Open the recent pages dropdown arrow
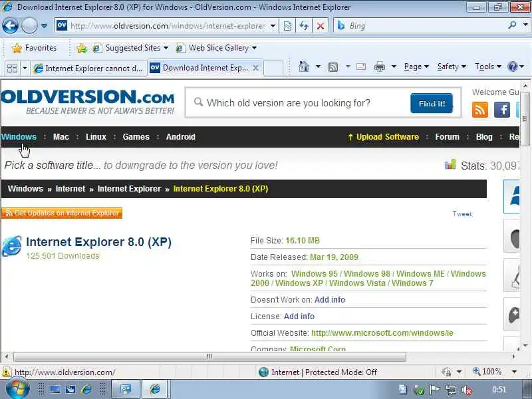Image resolution: width=532 pixels, height=399 pixels. [x=44, y=26]
